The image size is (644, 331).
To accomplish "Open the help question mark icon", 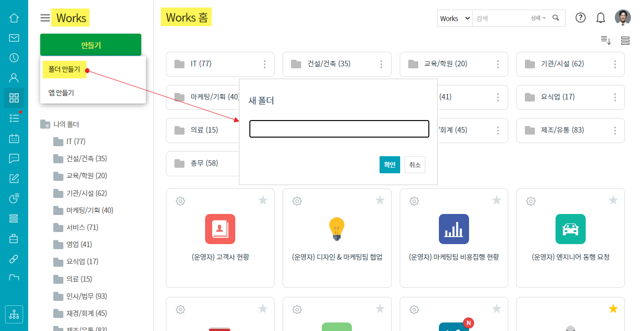I will pyautogui.click(x=581, y=18).
